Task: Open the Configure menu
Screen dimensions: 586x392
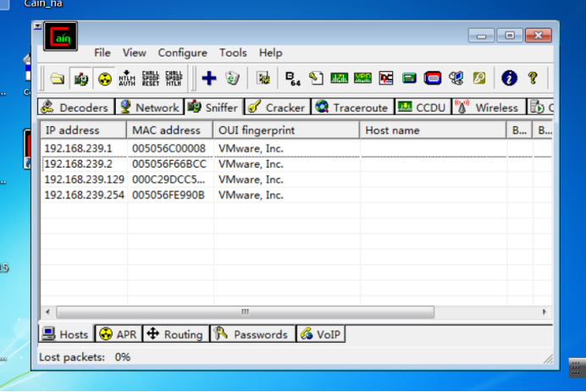Action: pyautogui.click(x=182, y=52)
